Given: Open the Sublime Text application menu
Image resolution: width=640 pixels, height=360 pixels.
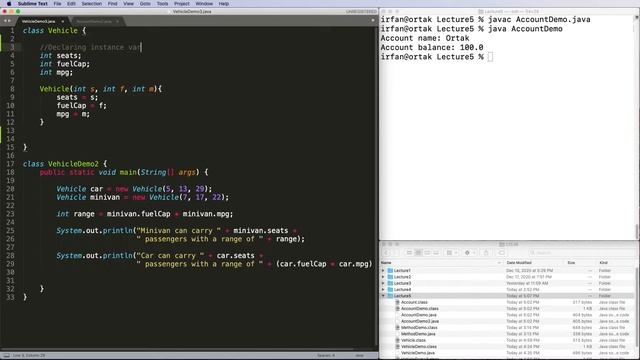Looking at the screenshot, I should pyautogui.click(x=33, y=4).
